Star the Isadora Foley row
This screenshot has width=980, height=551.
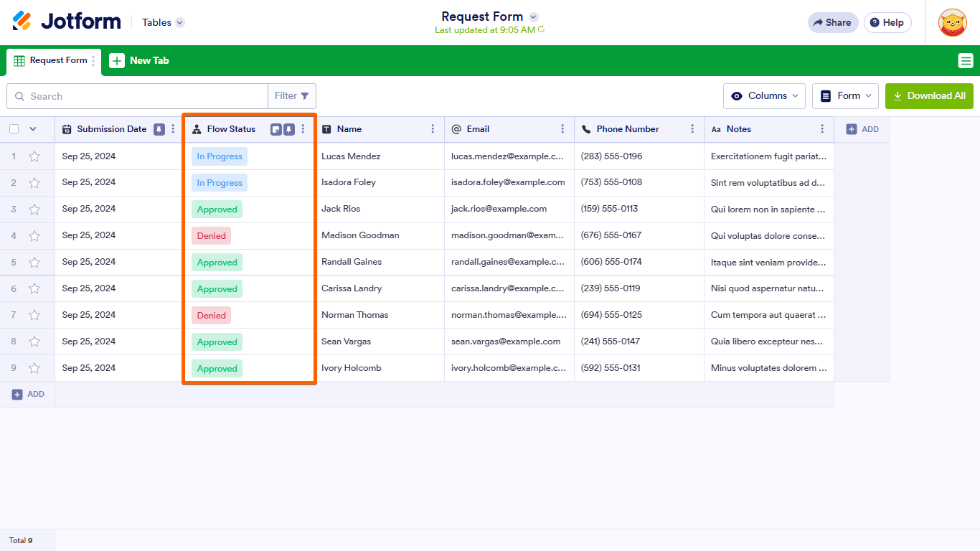(x=34, y=183)
